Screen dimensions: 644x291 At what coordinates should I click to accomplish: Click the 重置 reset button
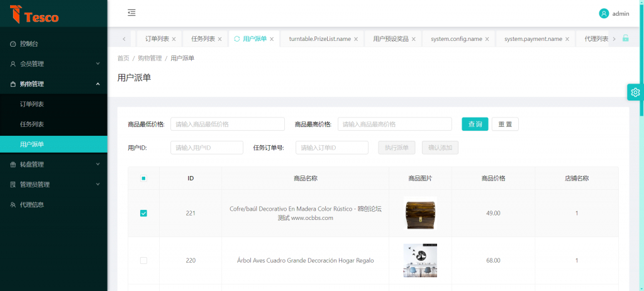pyautogui.click(x=505, y=124)
